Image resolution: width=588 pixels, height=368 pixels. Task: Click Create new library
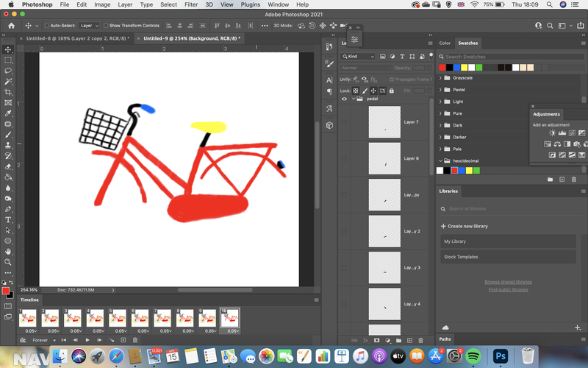pyautogui.click(x=465, y=226)
